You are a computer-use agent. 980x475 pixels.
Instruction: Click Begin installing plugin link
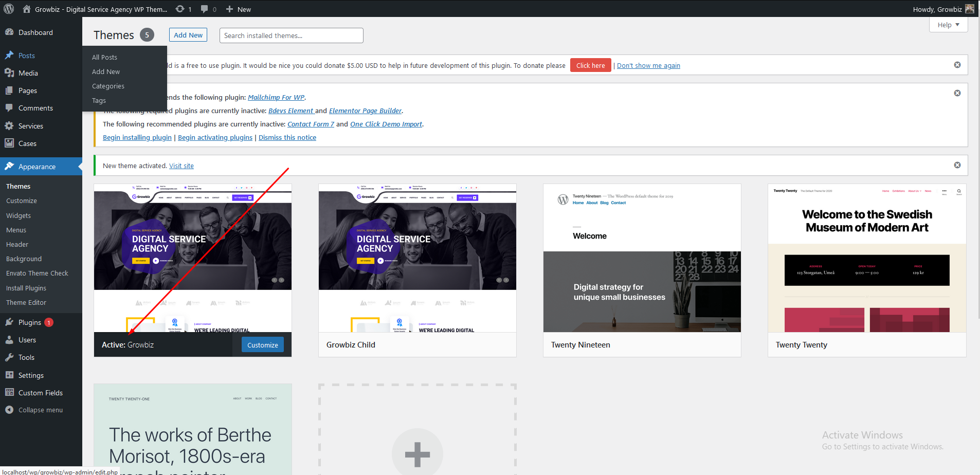(x=137, y=137)
